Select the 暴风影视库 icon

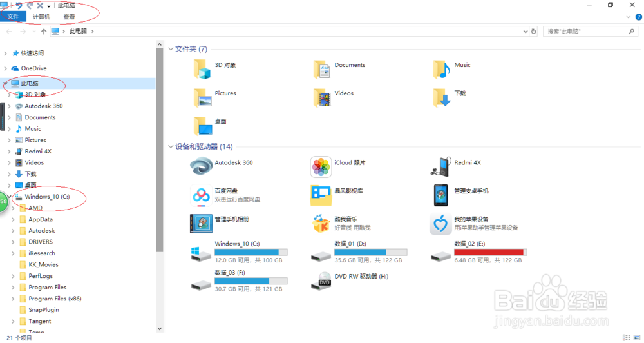pyautogui.click(x=321, y=195)
